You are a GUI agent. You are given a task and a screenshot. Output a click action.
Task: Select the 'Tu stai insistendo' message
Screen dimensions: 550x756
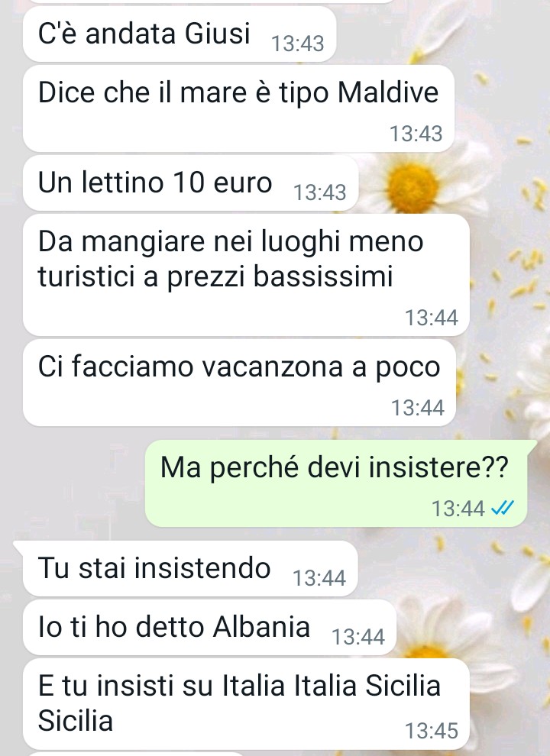pyautogui.click(x=190, y=568)
